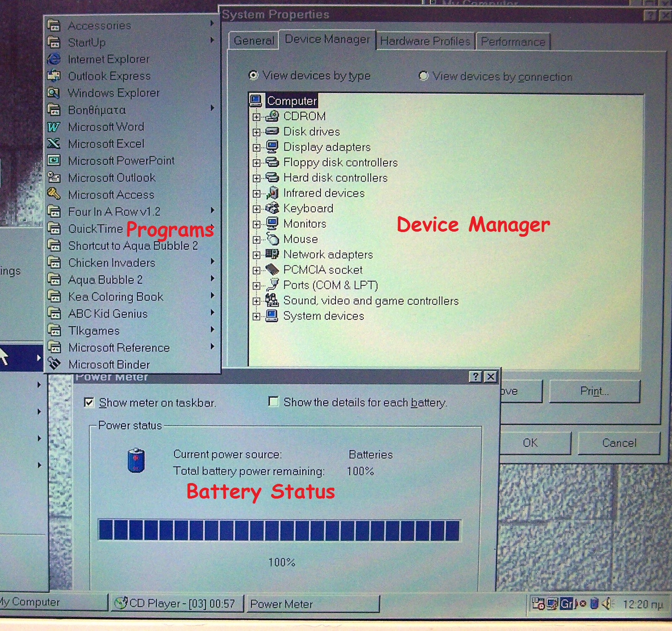Click the CDROM device icon
672x631 pixels.
[x=272, y=116]
